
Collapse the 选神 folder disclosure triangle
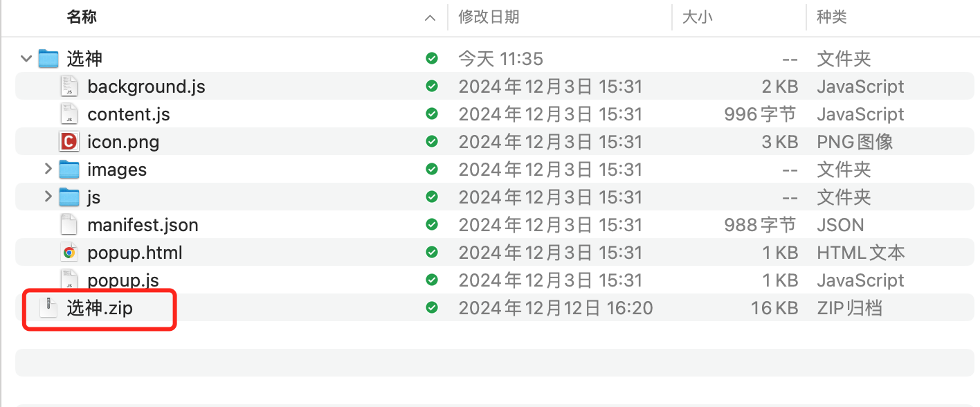tap(26, 58)
